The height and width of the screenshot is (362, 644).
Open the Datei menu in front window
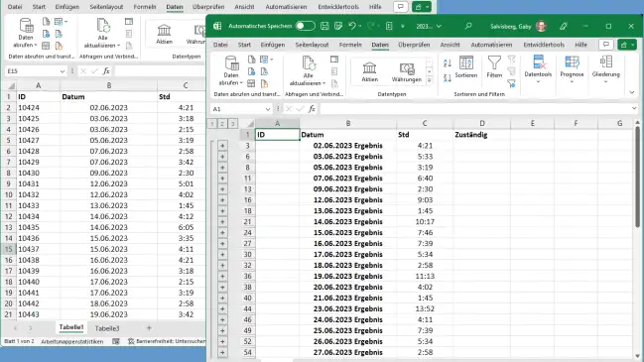[220, 45]
